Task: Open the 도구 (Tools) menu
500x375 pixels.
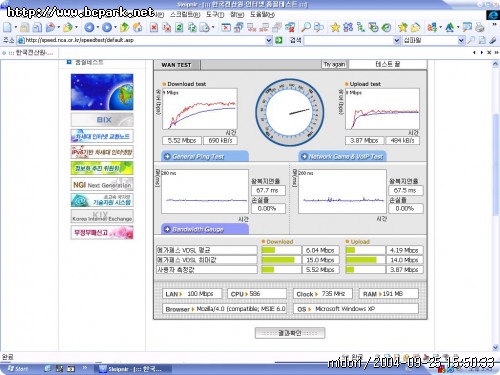Action: coord(215,14)
